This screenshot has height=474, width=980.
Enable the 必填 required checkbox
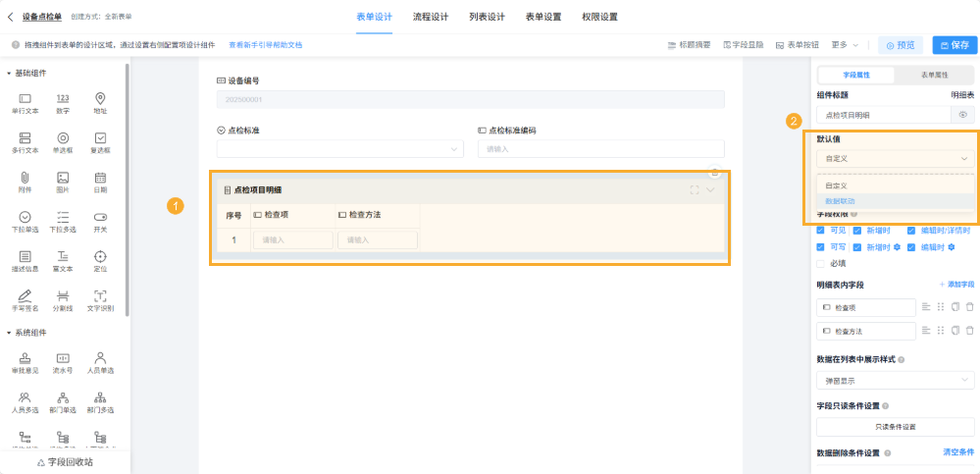pyautogui.click(x=821, y=263)
